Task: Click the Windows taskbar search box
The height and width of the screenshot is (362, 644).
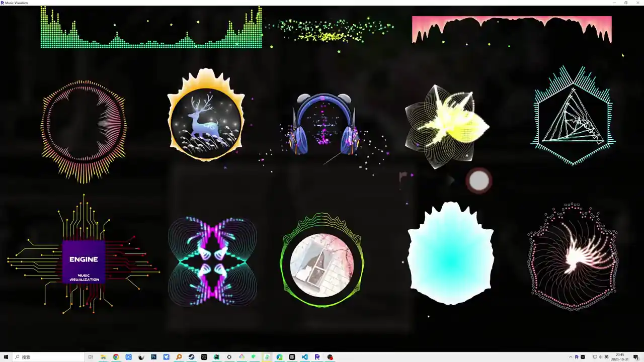Action: (x=48, y=357)
